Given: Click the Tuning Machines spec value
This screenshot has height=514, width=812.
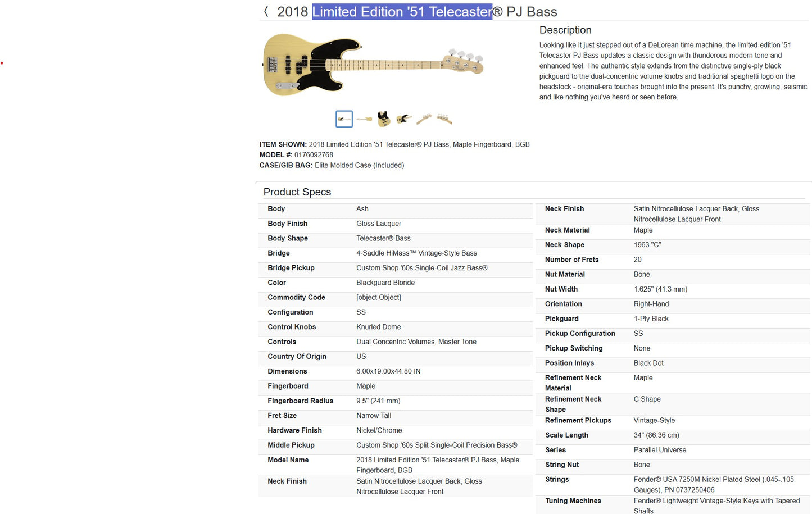Looking at the screenshot, I should [716, 506].
